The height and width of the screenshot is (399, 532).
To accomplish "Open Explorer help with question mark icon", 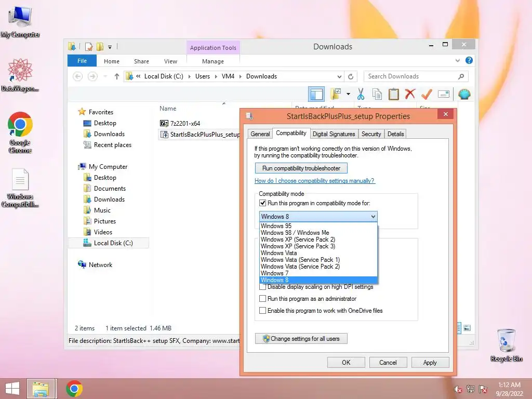I will [469, 60].
